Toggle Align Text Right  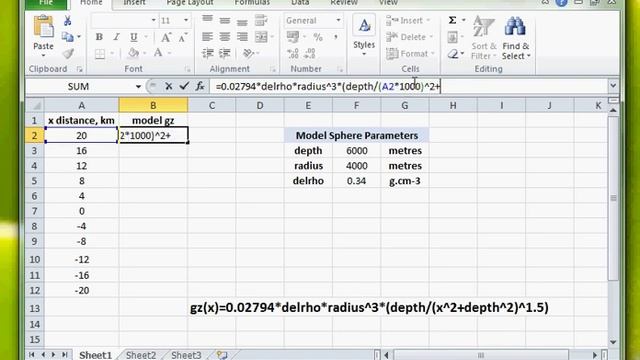pyautogui.click(x=242, y=37)
